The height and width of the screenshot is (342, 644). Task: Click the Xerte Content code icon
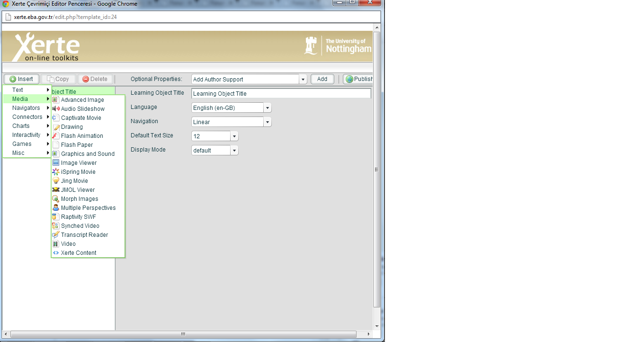click(55, 253)
